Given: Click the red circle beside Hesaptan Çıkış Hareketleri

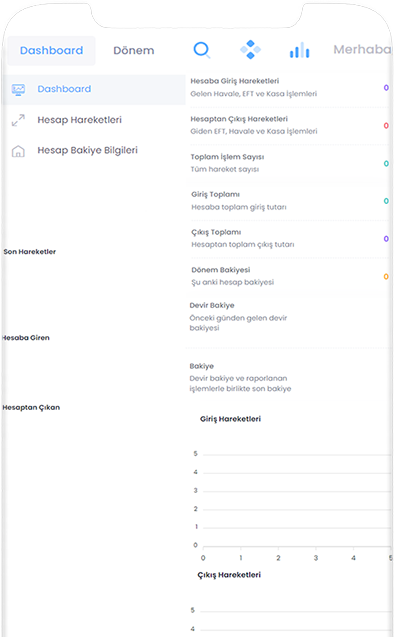Looking at the screenshot, I should point(386,126).
